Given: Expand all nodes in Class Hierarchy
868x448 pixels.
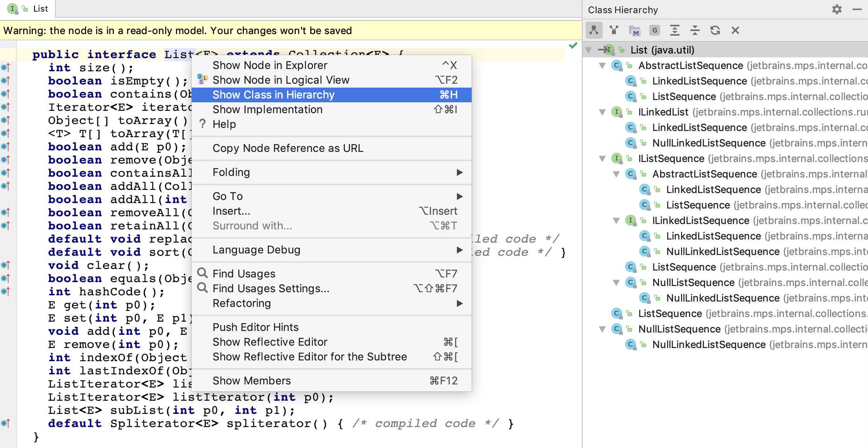Looking at the screenshot, I should pyautogui.click(x=675, y=30).
